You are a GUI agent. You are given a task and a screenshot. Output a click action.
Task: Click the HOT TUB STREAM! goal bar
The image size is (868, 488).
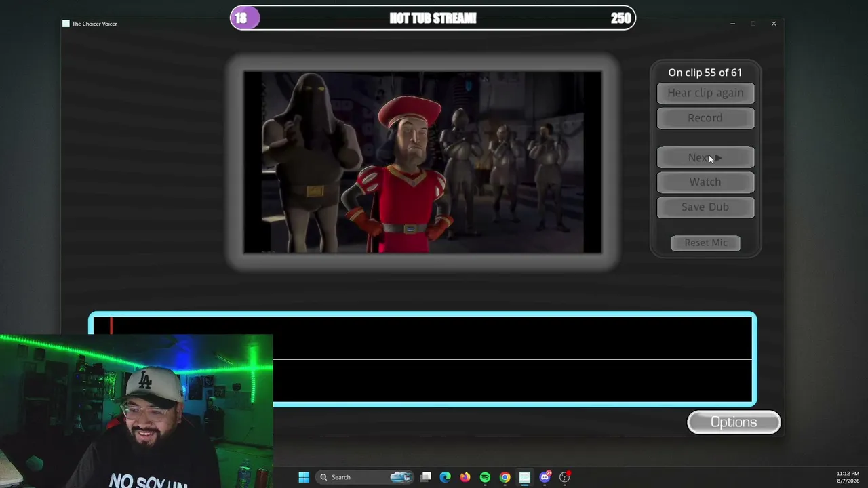tap(433, 18)
